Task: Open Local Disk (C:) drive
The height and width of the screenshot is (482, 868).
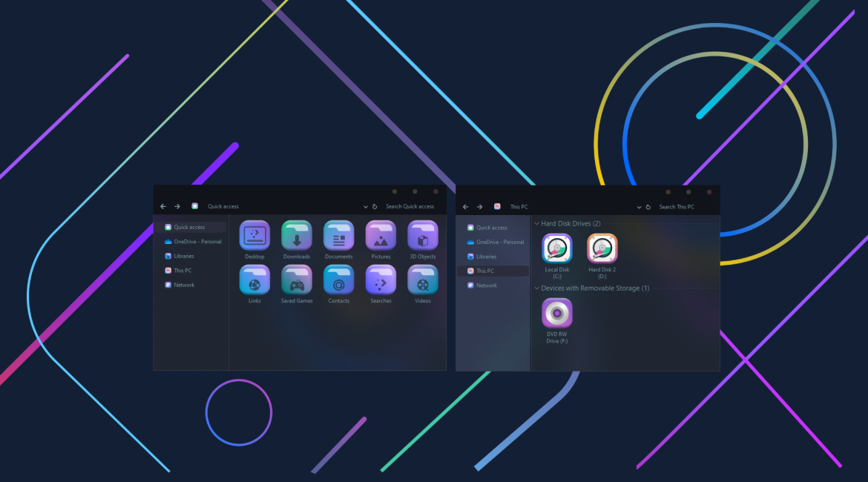Action: [x=557, y=249]
